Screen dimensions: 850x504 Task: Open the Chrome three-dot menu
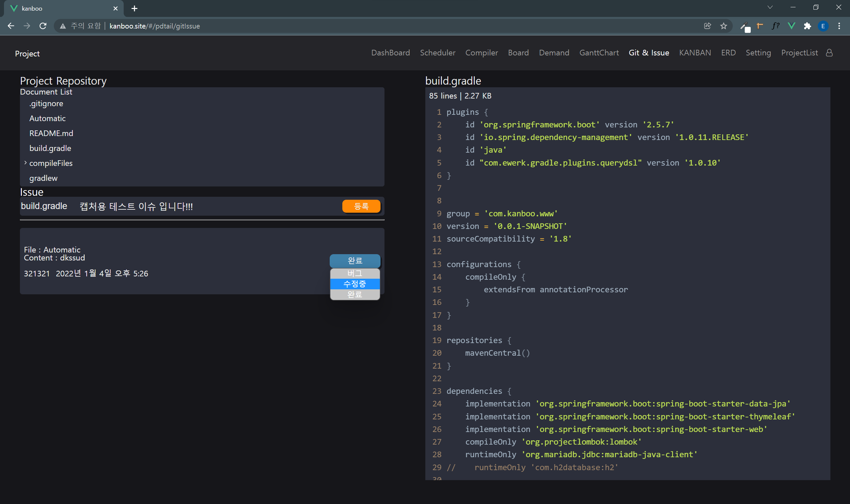tap(839, 26)
